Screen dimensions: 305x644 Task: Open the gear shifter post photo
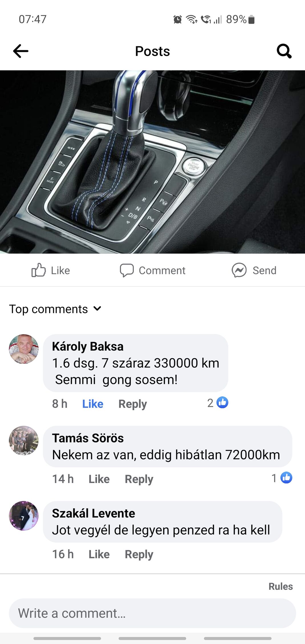[152, 162]
